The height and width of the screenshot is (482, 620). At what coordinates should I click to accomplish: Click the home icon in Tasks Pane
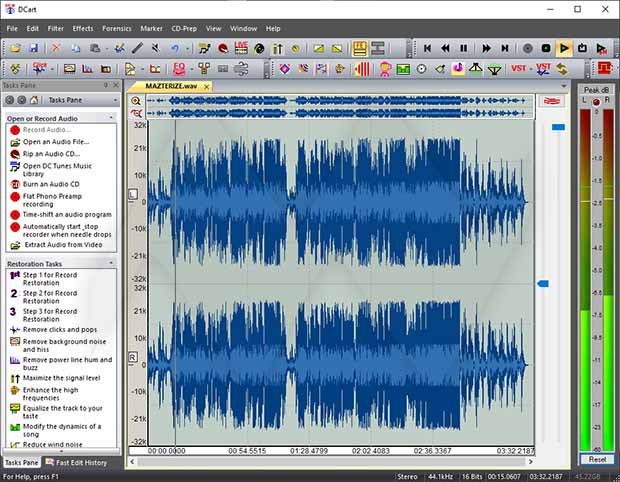click(34, 100)
